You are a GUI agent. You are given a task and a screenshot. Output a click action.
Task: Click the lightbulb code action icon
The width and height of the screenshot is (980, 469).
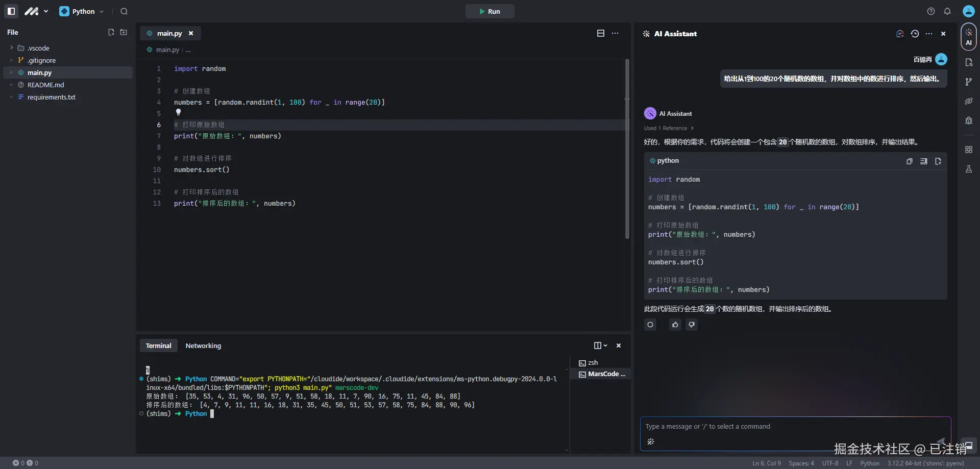tap(178, 112)
